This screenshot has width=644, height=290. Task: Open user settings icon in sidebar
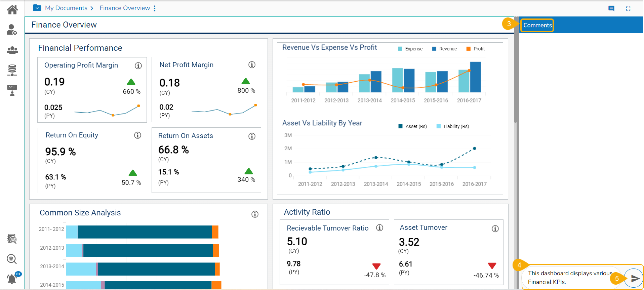[x=12, y=30]
